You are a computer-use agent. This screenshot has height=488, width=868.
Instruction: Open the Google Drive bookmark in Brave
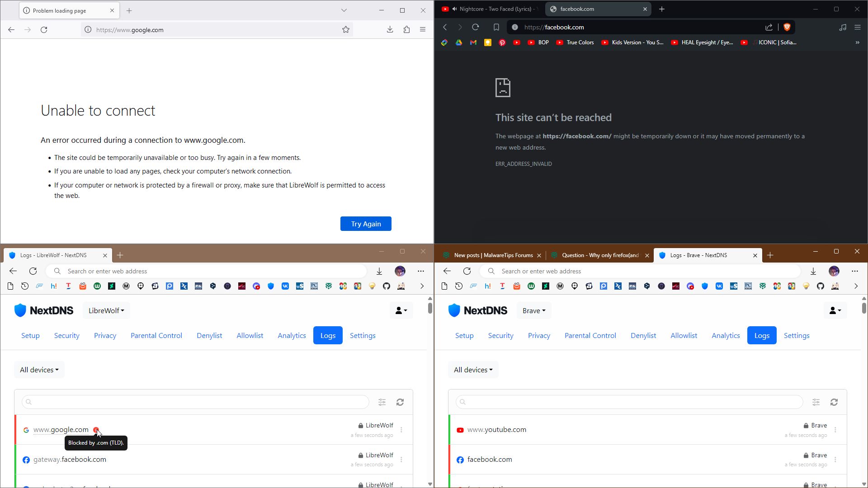coord(459,42)
